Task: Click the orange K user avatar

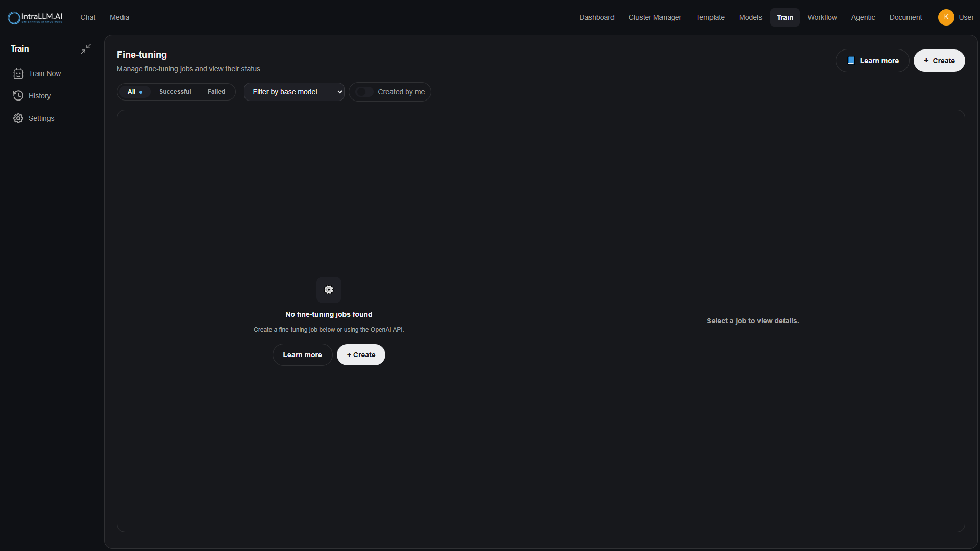Action: (x=946, y=17)
